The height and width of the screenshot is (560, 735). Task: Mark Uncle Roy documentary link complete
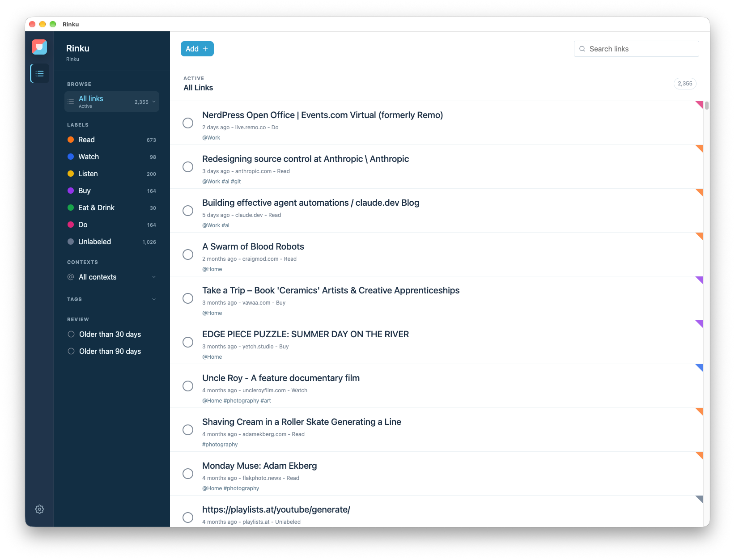pos(188,386)
